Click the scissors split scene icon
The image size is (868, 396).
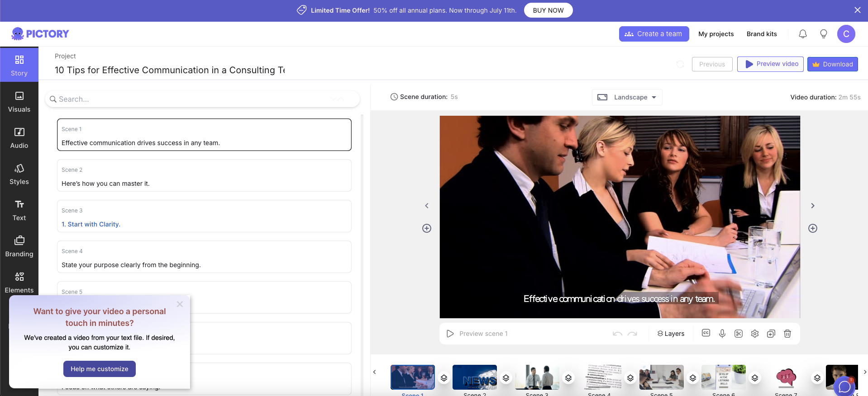pos(739,334)
